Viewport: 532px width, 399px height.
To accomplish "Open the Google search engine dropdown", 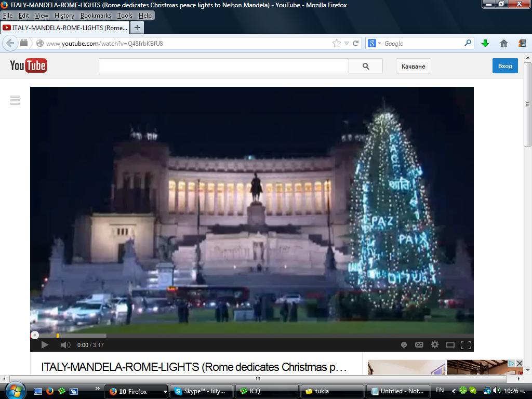I will tap(375, 43).
